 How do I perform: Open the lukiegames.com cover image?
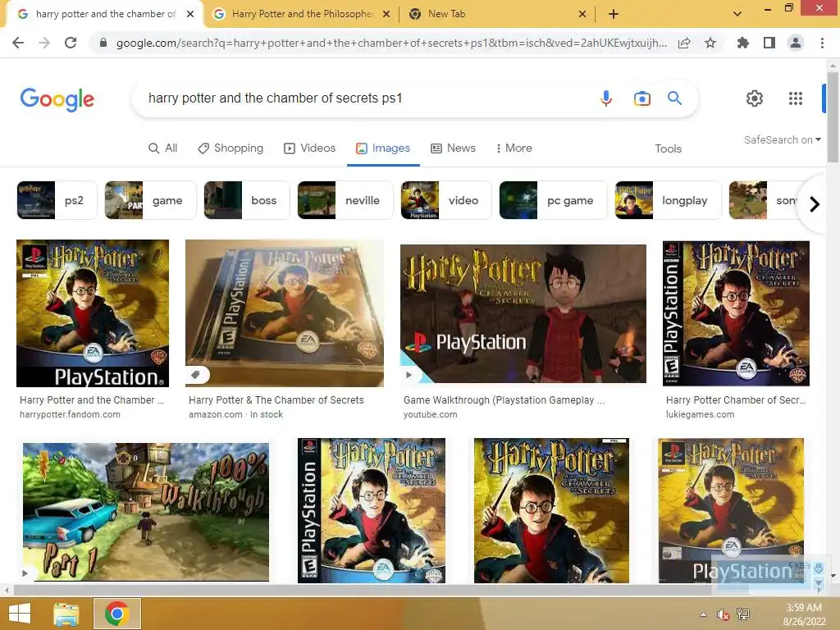click(736, 313)
